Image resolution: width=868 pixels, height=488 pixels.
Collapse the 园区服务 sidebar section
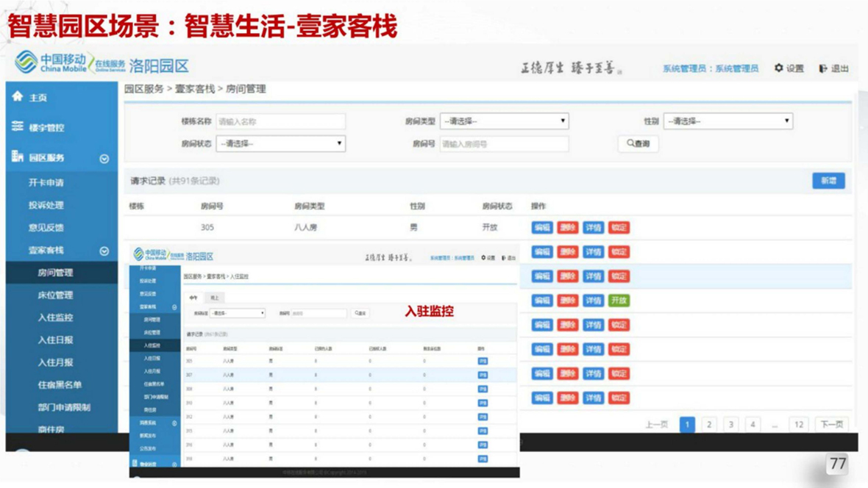[104, 158]
